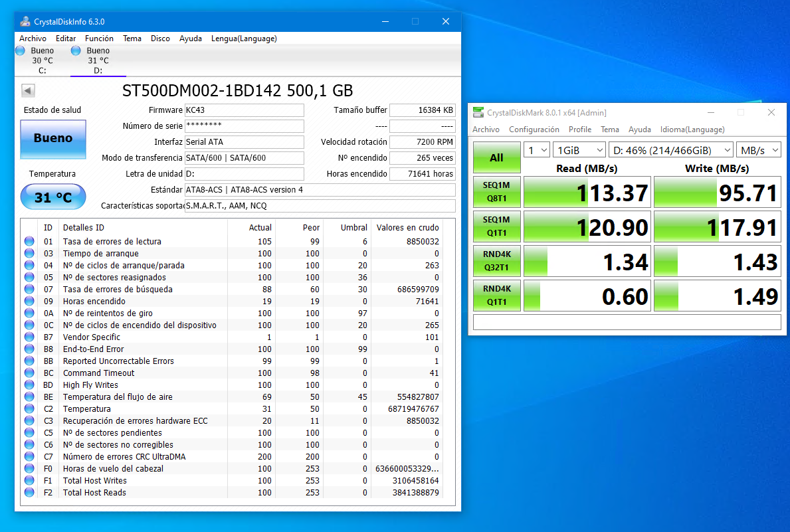The width and height of the screenshot is (790, 532).
Task: Click status orb for Total Host Reads
Action: pyautogui.click(x=29, y=493)
